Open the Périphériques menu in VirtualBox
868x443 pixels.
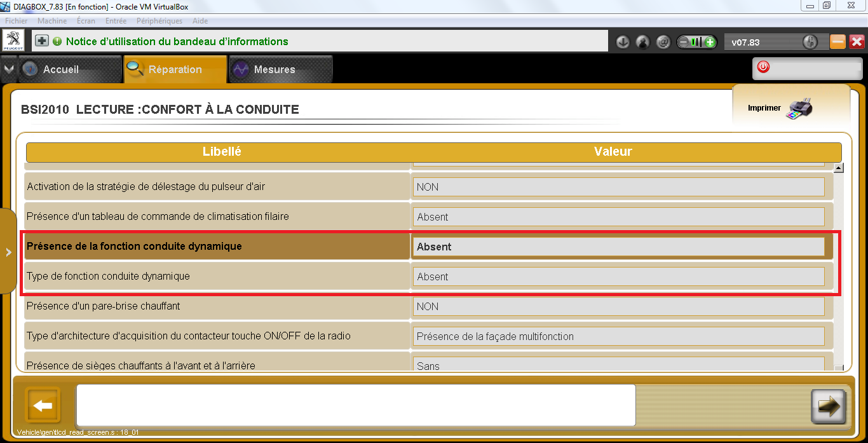159,21
